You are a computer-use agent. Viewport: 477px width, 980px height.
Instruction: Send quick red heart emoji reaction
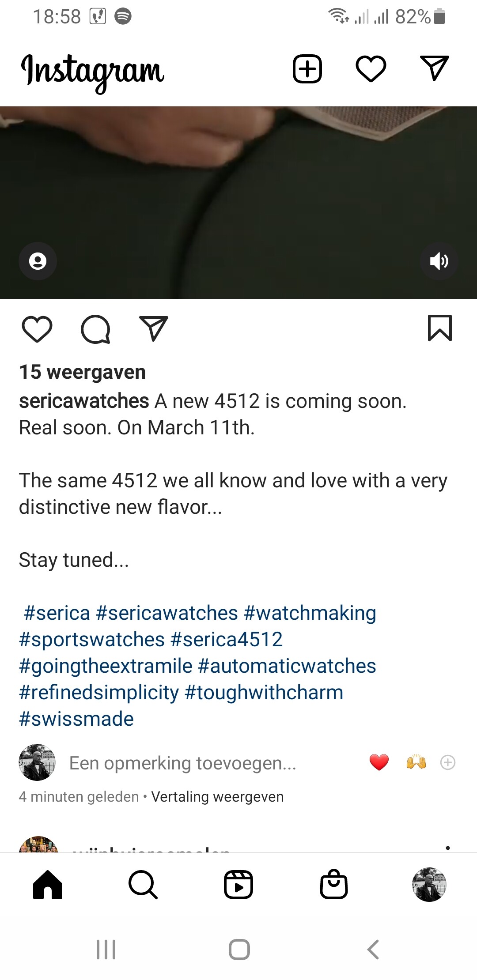pyautogui.click(x=379, y=762)
